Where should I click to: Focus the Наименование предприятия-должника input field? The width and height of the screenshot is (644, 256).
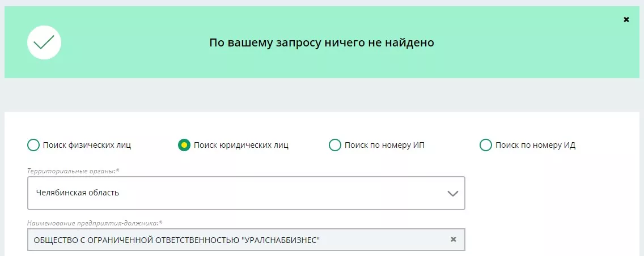[246, 240]
